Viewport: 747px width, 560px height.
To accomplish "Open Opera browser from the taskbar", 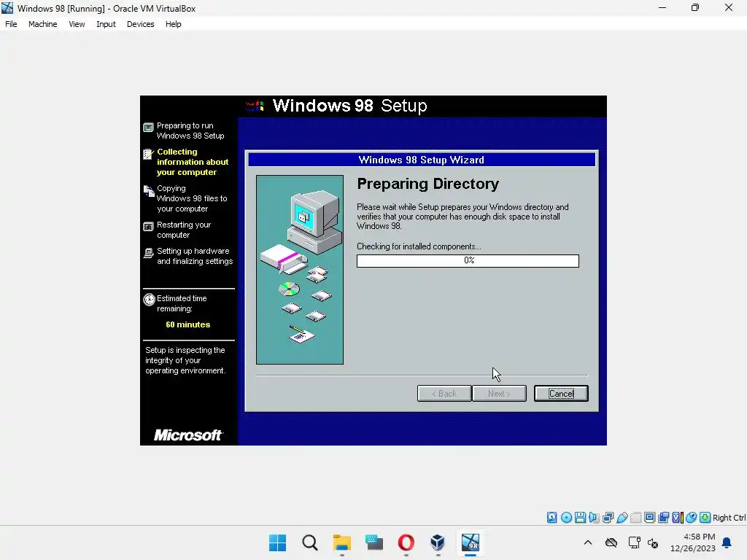I will pos(406,542).
